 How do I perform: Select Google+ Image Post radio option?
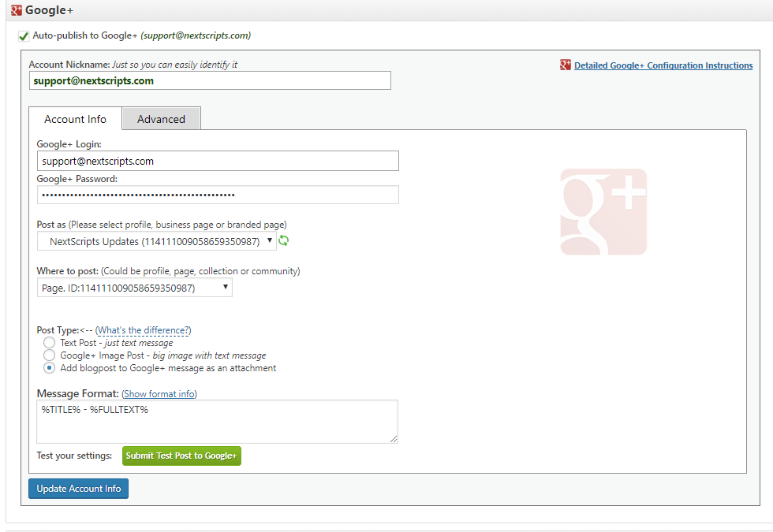coord(49,355)
